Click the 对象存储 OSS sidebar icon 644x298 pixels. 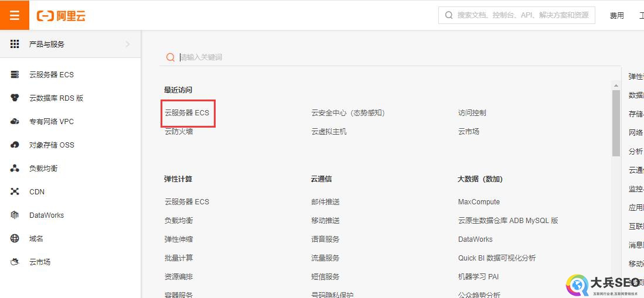point(15,145)
